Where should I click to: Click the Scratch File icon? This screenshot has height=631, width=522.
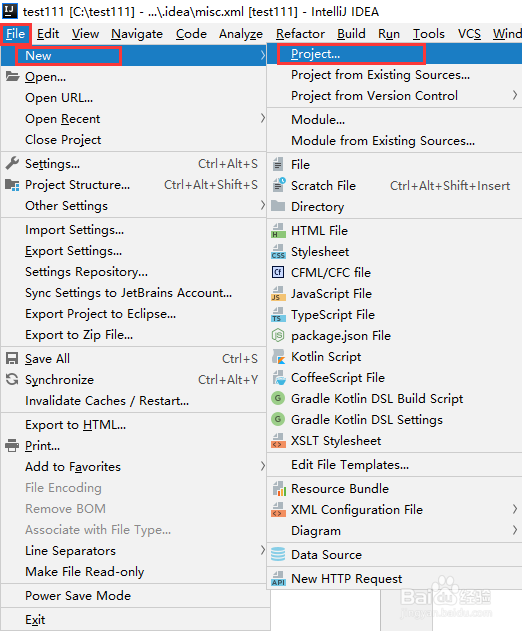coord(279,185)
